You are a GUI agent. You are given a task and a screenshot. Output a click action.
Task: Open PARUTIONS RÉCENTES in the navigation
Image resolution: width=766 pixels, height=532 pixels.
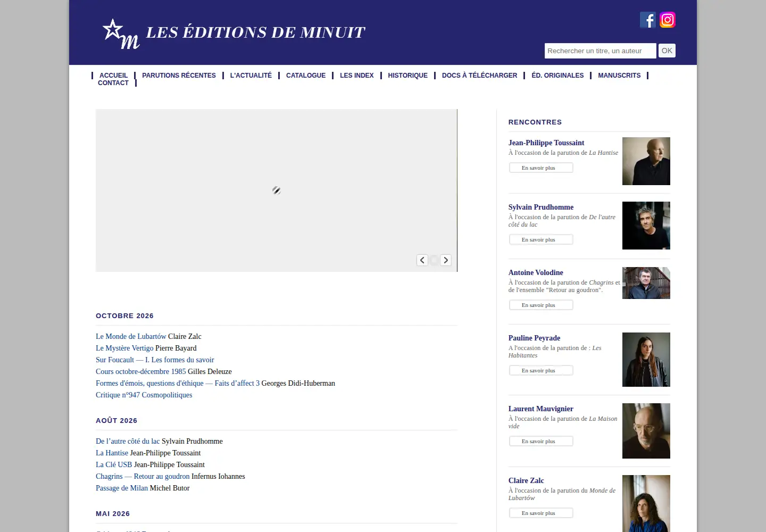pos(179,76)
